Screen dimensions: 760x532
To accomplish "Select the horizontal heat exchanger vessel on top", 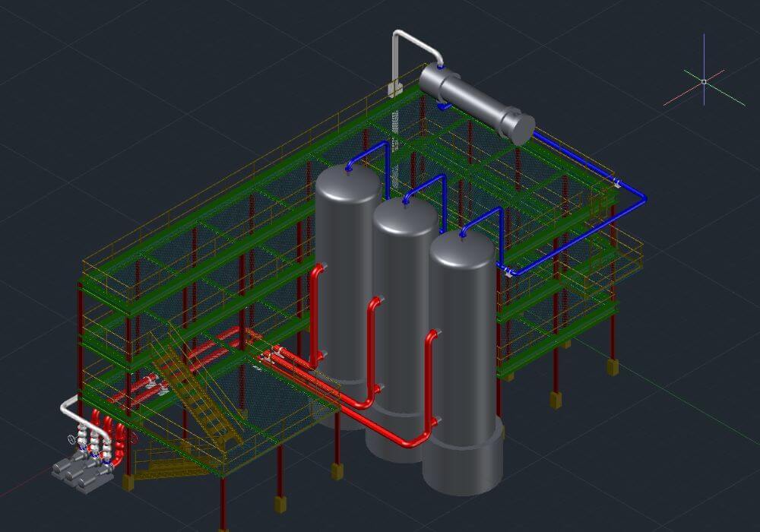I will [x=477, y=105].
